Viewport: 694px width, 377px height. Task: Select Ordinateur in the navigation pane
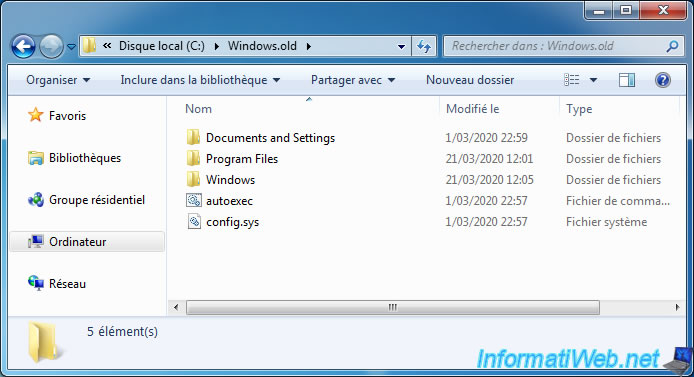87,242
